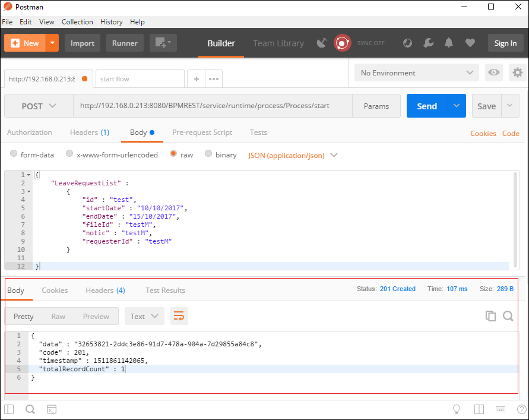Screen dimensions: 529x420
Task: Switch to the Team Library tab
Action: (278, 43)
